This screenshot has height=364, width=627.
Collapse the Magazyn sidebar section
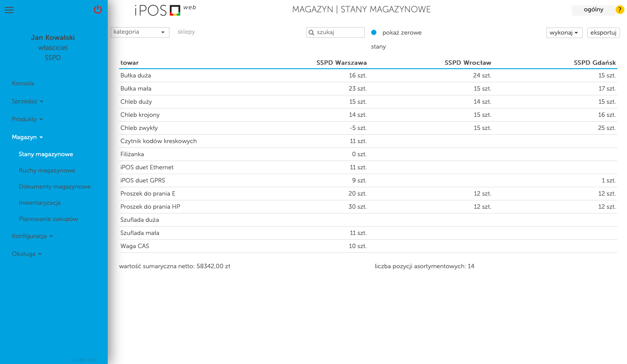coord(27,137)
